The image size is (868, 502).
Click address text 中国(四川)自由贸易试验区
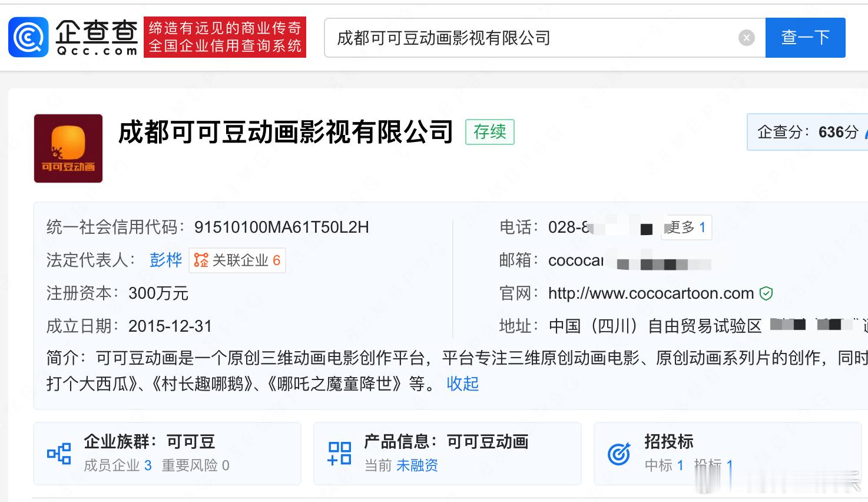point(655,326)
